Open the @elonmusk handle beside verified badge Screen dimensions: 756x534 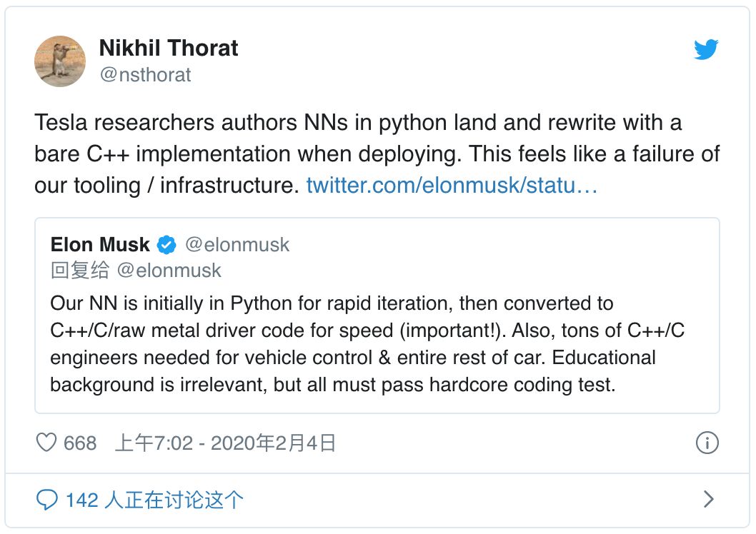point(237,245)
